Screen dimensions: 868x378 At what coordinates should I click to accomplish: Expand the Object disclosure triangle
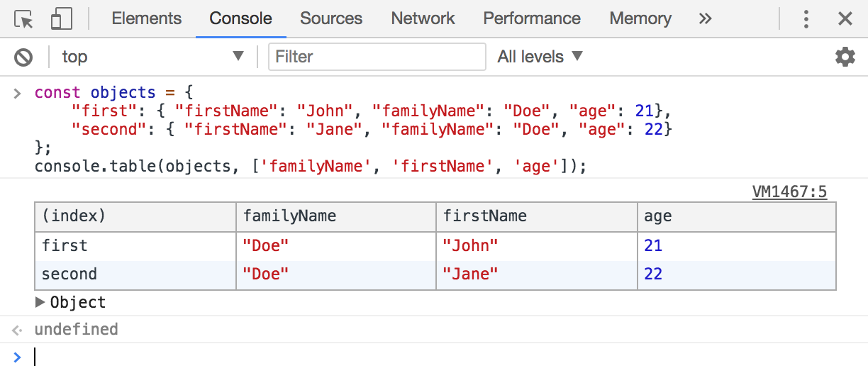pyautogui.click(x=40, y=302)
